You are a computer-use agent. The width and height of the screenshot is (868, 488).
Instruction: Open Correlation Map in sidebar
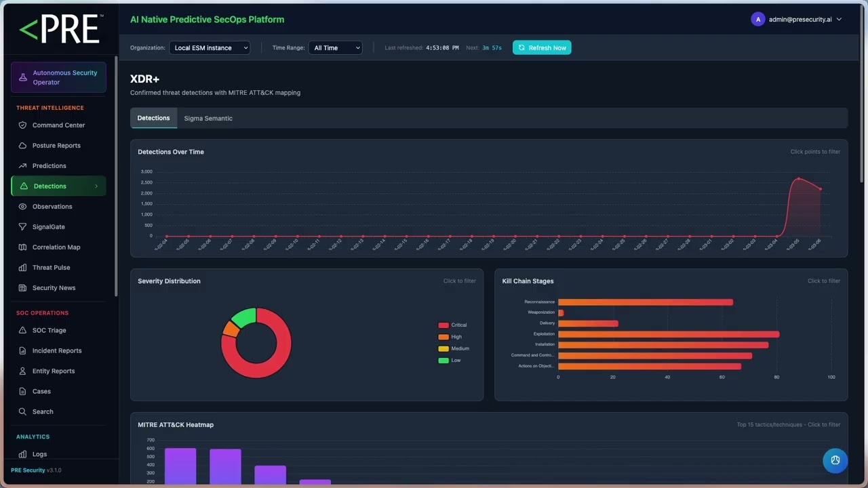(x=58, y=247)
